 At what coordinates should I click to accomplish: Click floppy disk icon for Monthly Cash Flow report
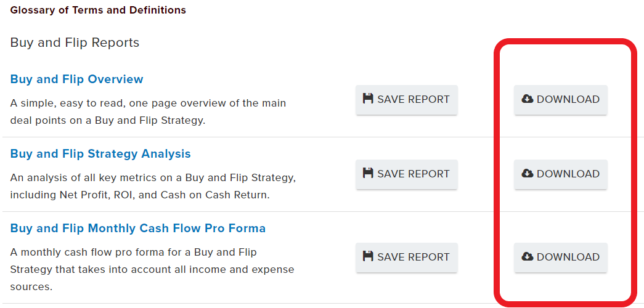click(367, 256)
